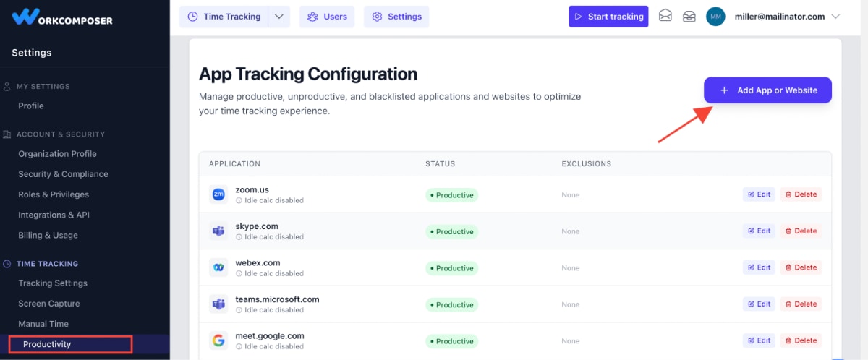Delete the skype.com entry
Image resolution: width=868 pixels, height=360 pixels.
click(801, 231)
